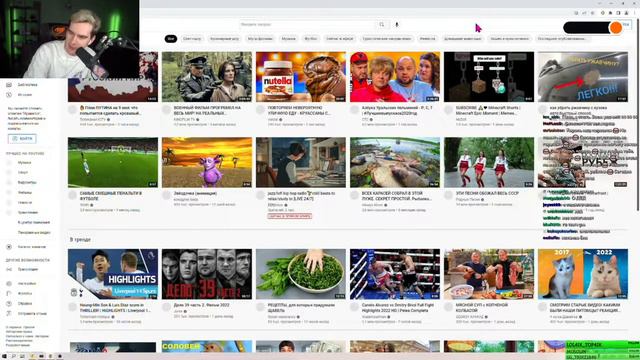Select the Домашние животные filter chip

[462, 39]
